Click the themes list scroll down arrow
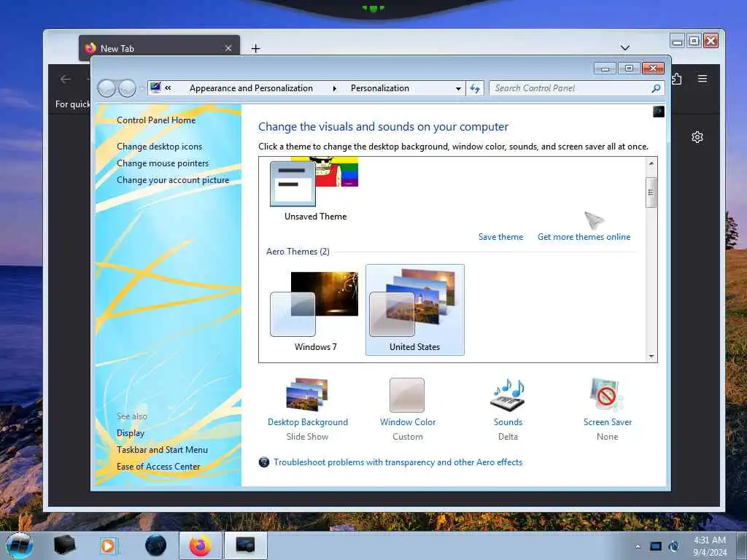The height and width of the screenshot is (560, 747). coord(651,356)
